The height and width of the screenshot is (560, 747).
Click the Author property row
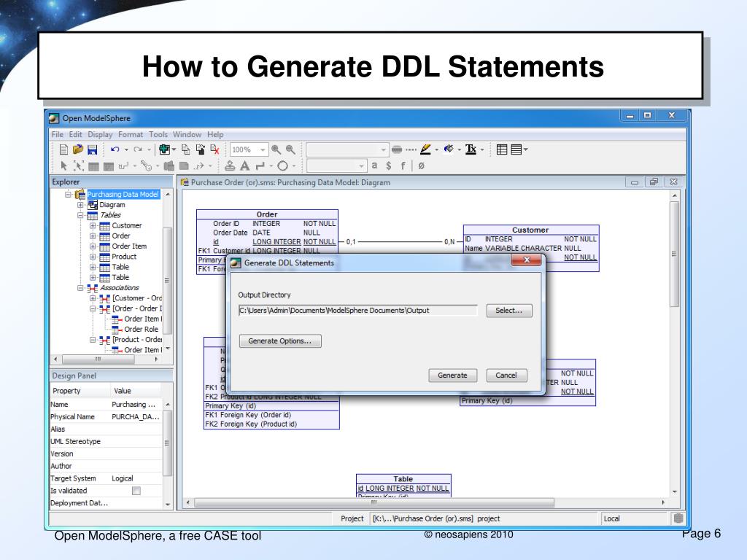point(106,466)
